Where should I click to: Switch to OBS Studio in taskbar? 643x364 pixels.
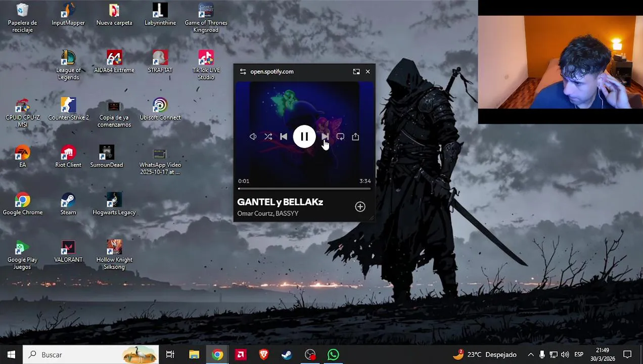click(310, 354)
